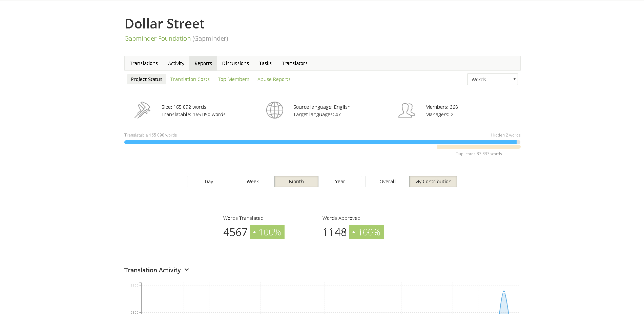Select the Day period toggle

[x=209, y=182]
